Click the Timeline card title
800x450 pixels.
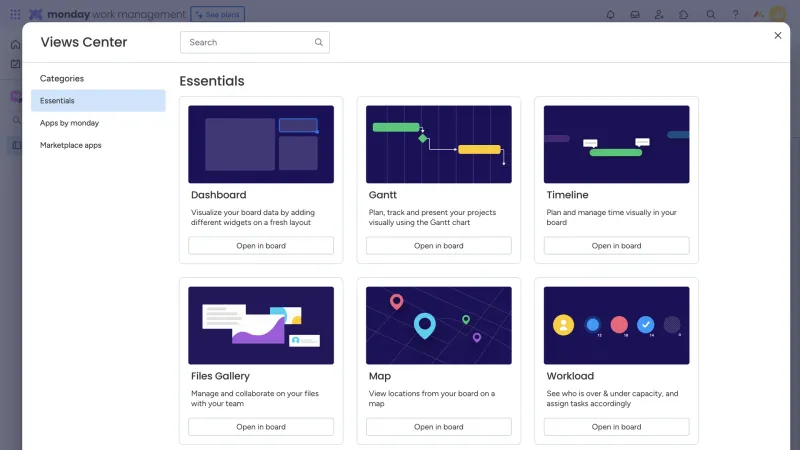coord(567,195)
